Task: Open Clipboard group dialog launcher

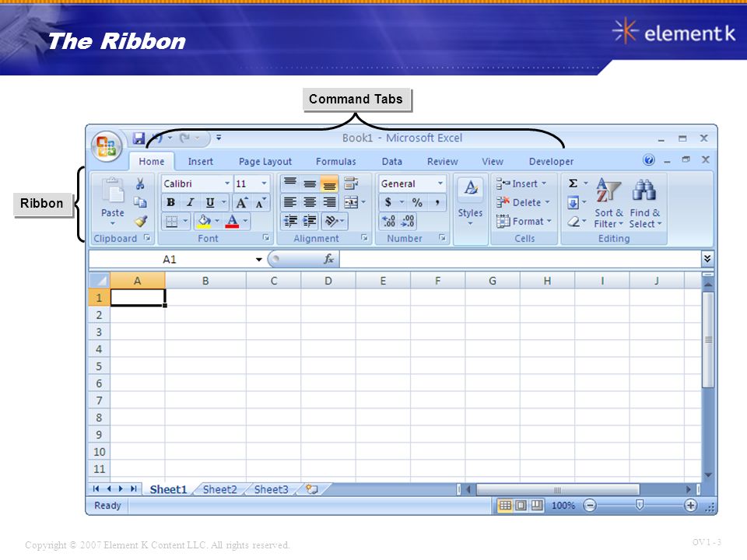Action: pyautogui.click(x=148, y=238)
